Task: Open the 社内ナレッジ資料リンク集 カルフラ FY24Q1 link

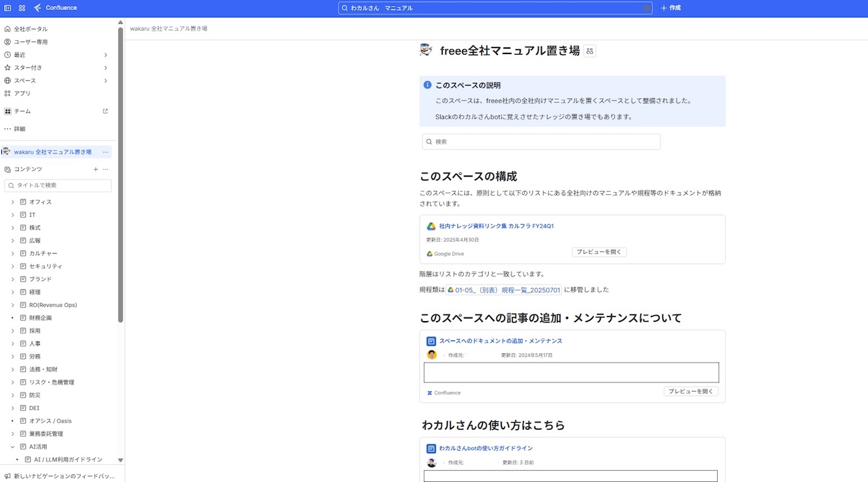Action: pos(496,226)
